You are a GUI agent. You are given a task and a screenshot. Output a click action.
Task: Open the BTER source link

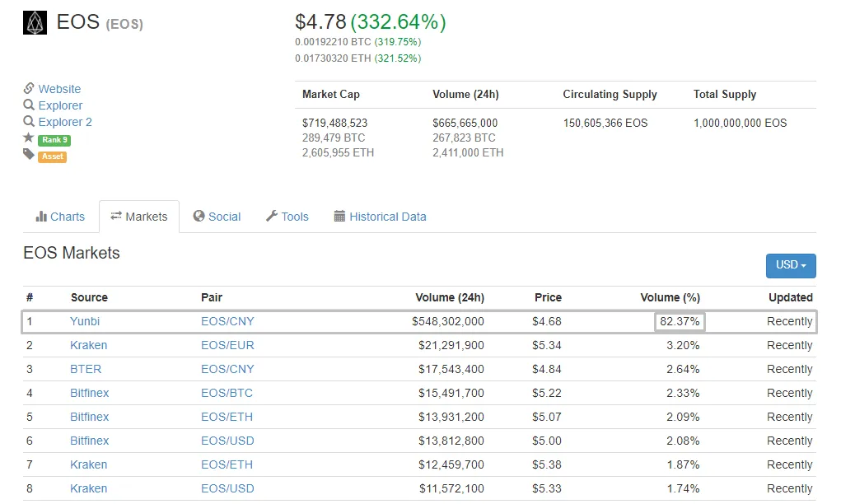pyautogui.click(x=86, y=369)
